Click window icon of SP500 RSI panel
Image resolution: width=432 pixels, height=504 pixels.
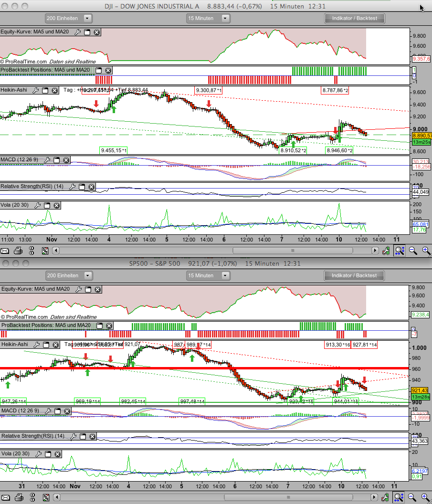click(83, 436)
